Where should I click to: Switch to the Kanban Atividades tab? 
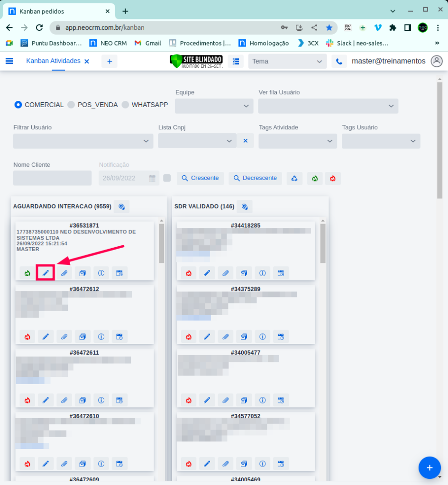pyautogui.click(x=52, y=61)
